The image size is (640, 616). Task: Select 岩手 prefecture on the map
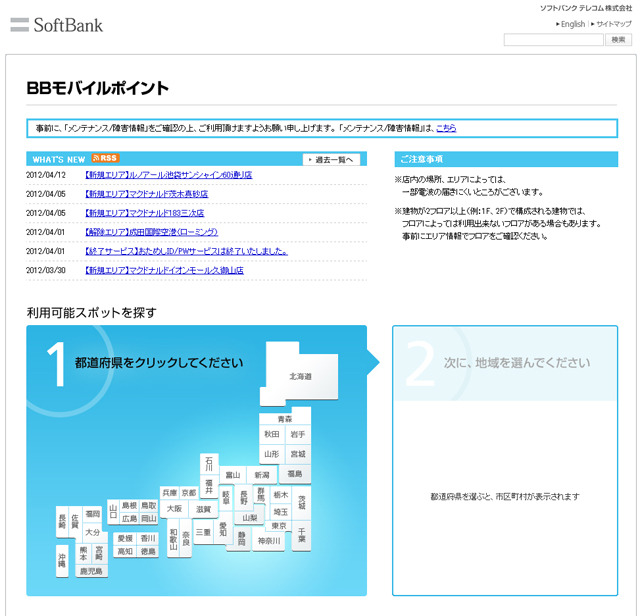[x=298, y=434]
